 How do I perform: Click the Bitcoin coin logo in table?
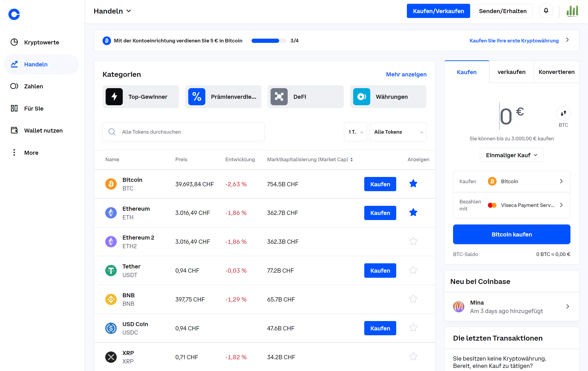click(111, 184)
